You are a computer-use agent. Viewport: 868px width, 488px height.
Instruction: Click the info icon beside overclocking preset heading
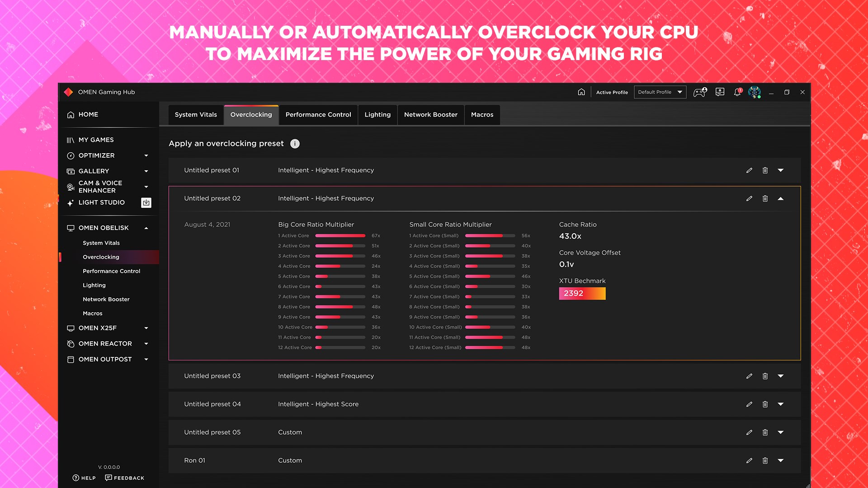[x=295, y=144]
